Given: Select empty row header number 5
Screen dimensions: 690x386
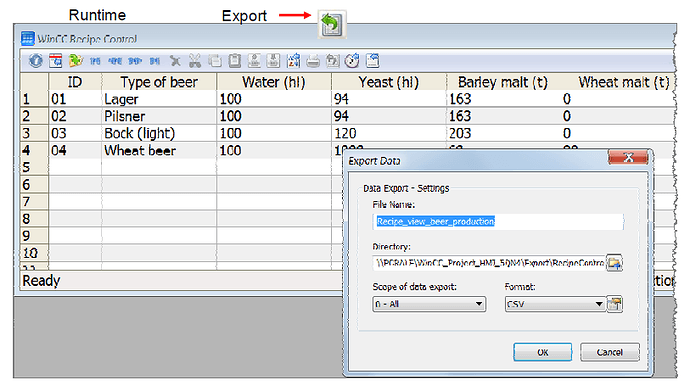Looking at the screenshot, I should pos(34,167).
